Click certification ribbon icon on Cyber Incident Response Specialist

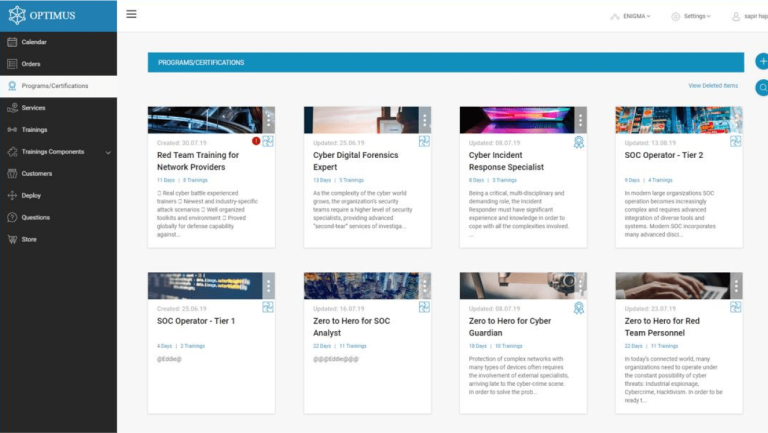579,142
